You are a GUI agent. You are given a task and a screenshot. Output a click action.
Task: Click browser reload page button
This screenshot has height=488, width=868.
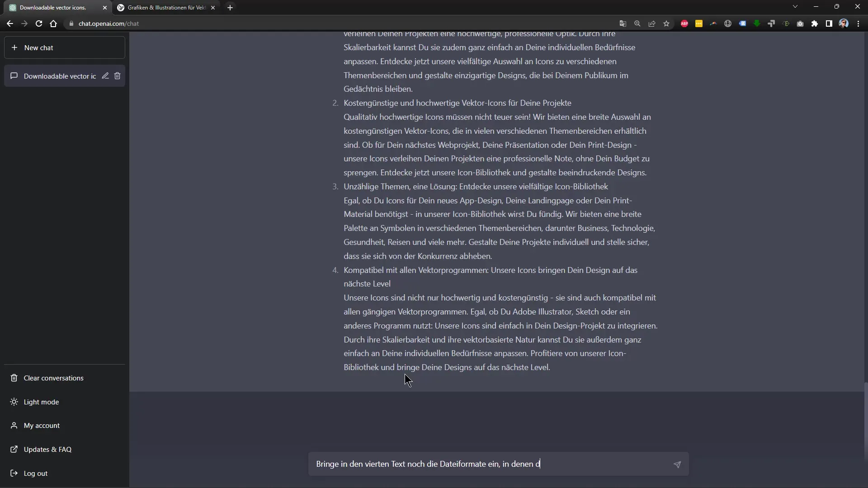click(39, 23)
